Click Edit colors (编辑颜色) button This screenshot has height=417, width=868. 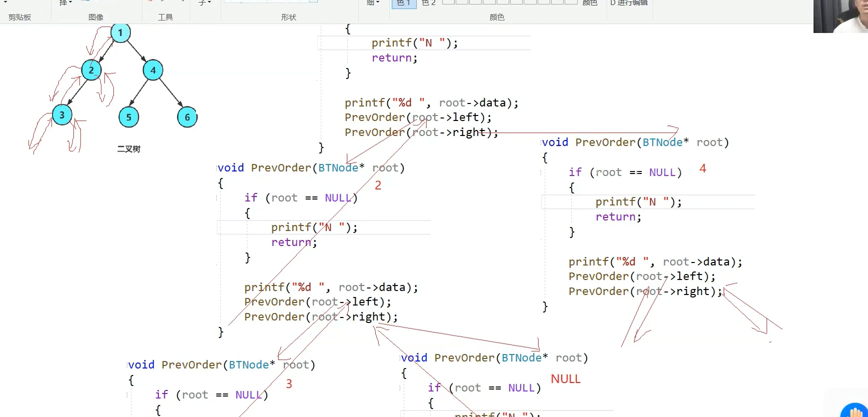point(590,3)
